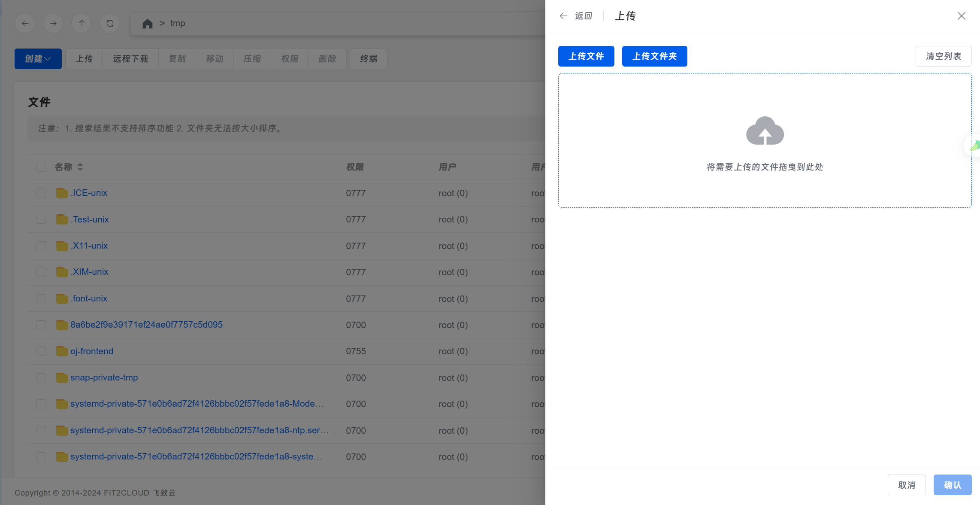Sort files by 名称 column

click(x=80, y=167)
